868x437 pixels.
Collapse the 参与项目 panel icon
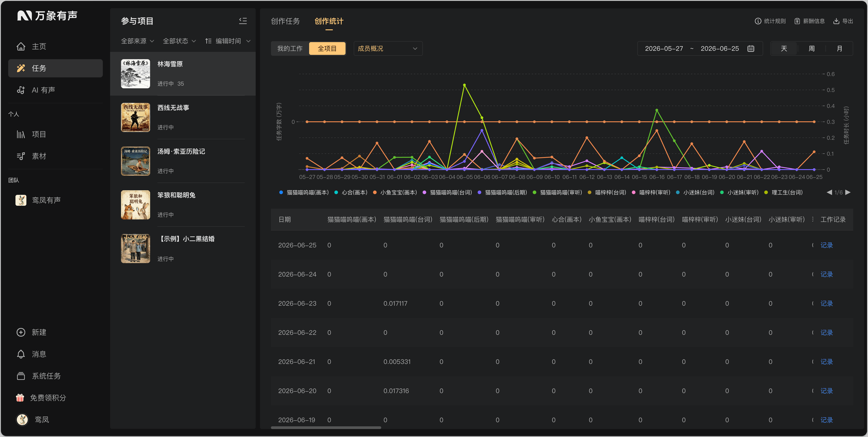(243, 21)
